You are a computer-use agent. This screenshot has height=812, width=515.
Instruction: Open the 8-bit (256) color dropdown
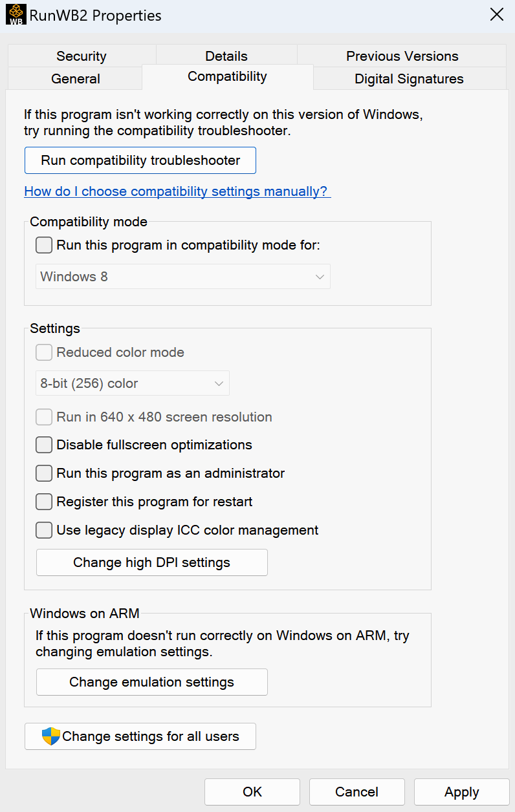click(x=132, y=383)
